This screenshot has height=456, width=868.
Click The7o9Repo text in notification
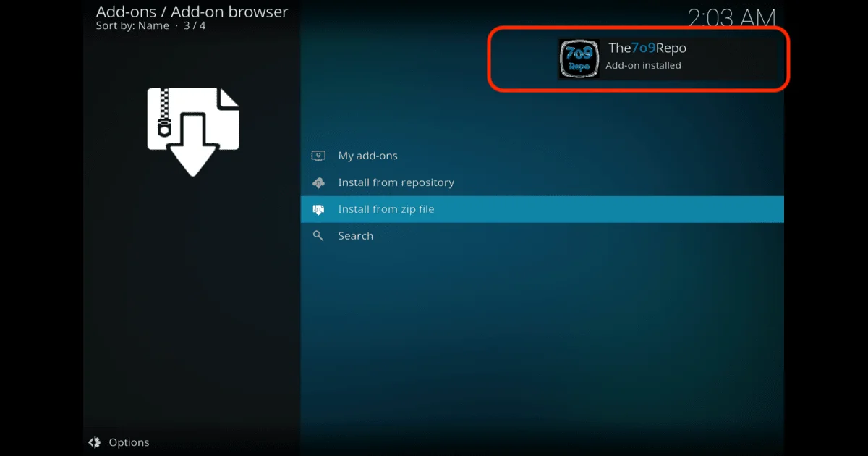[649, 48]
